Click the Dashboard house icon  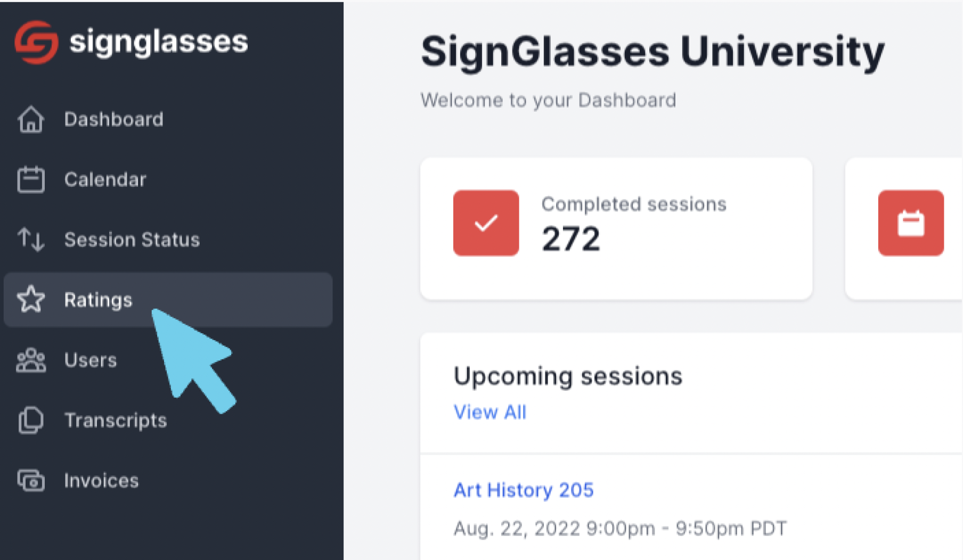(x=31, y=119)
